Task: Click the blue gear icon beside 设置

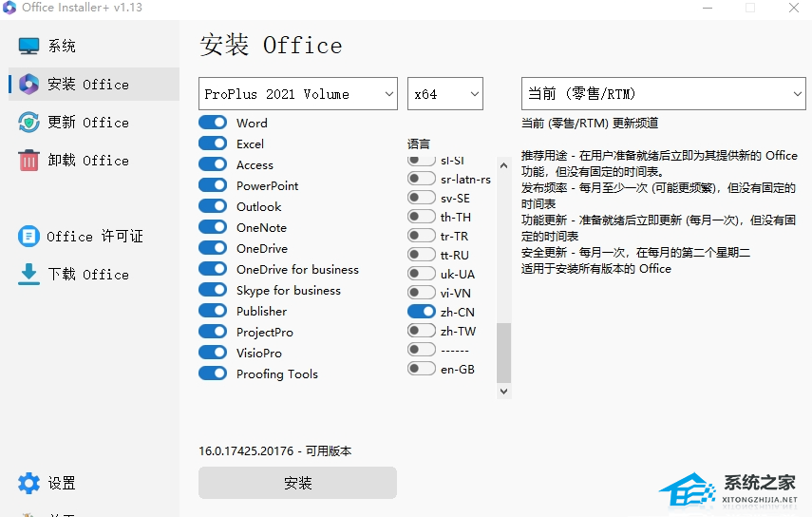Action: (28, 483)
